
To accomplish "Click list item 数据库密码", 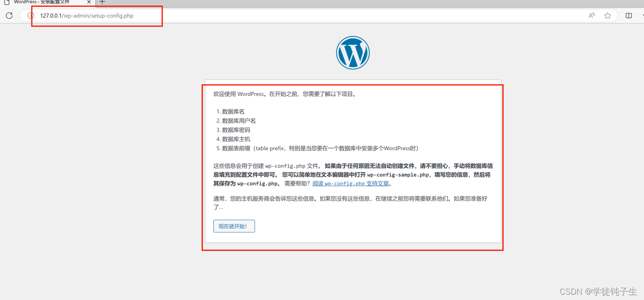I will click(236, 130).
